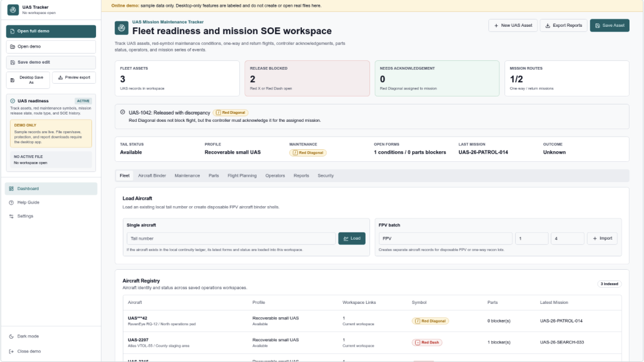Switch to the Operators tab
The height and width of the screenshot is (362, 644).
[275, 175]
